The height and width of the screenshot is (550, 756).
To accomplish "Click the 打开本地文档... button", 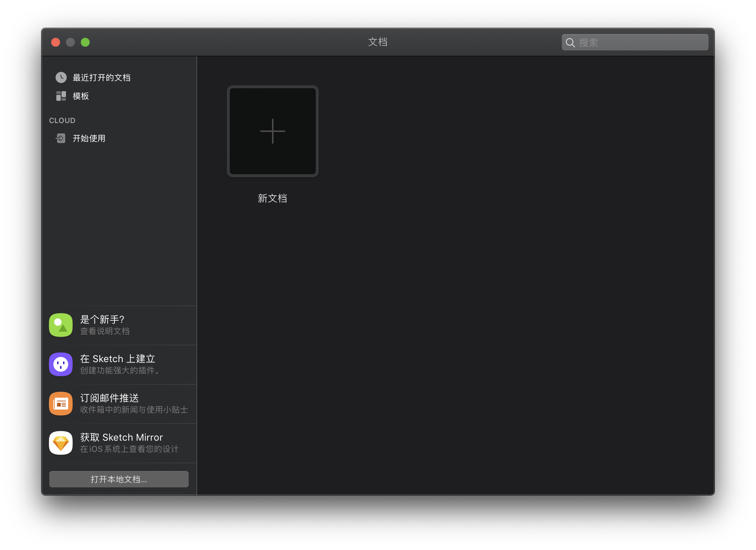I will point(119,479).
